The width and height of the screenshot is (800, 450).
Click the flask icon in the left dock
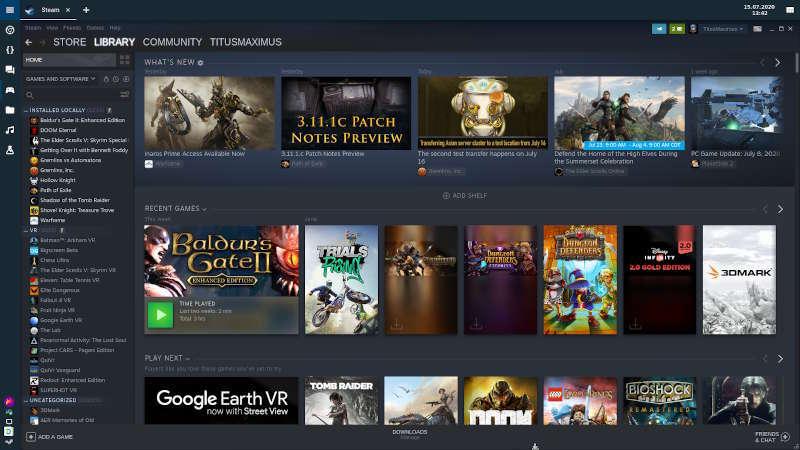tap(10, 150)
